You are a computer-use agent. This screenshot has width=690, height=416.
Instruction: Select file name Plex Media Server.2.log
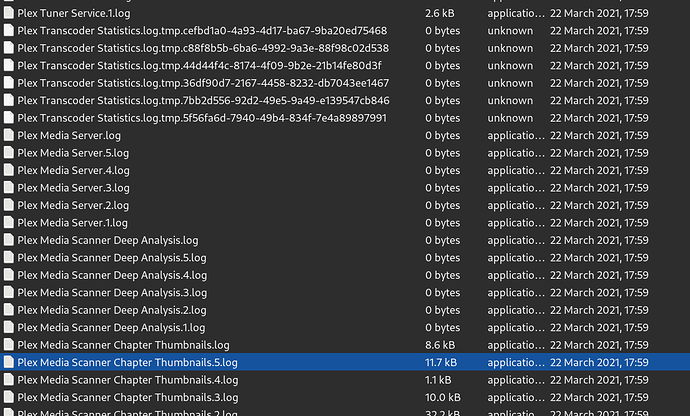(x=73, y=205)
